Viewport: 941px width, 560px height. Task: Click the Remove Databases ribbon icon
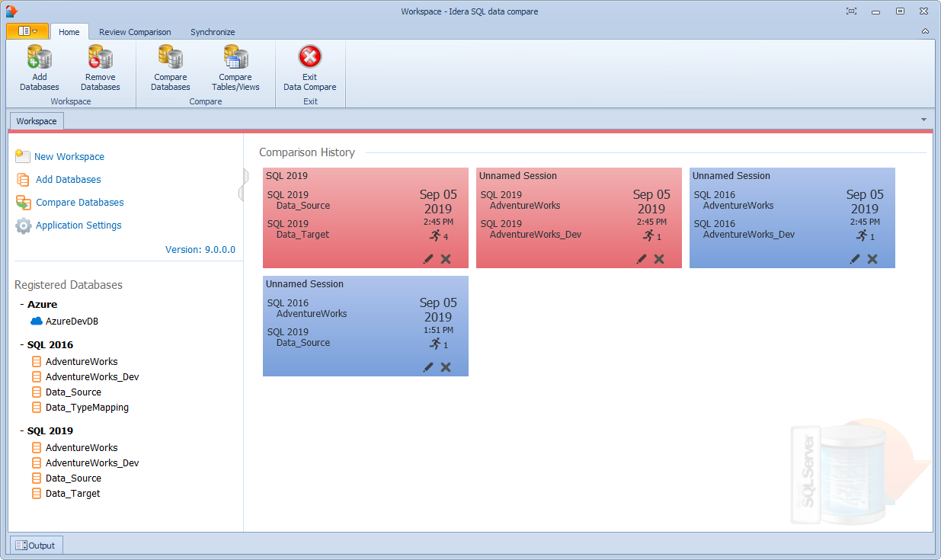[100, 58]
